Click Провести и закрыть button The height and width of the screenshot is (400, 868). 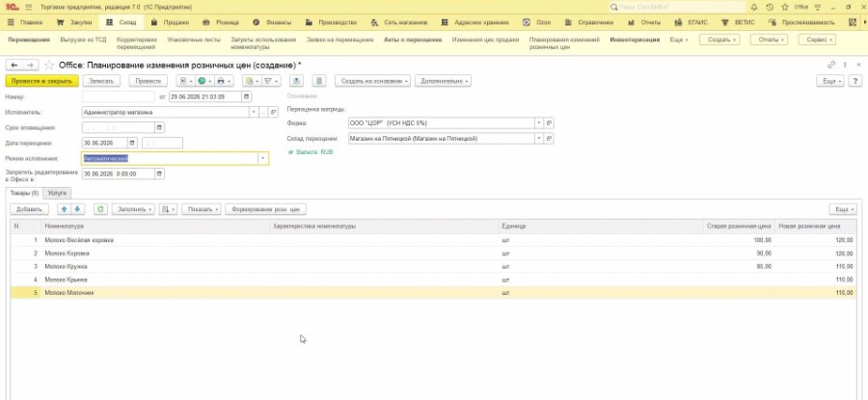coord(42,81)
